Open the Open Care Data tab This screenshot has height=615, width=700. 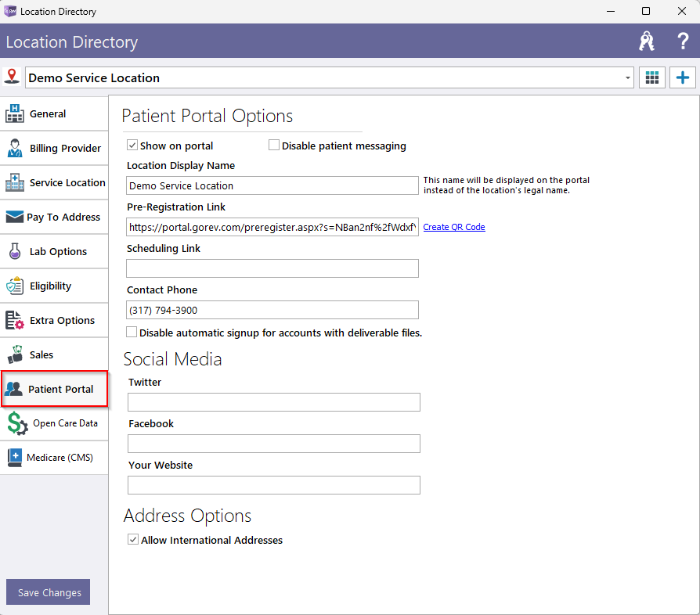click(54, 423)
